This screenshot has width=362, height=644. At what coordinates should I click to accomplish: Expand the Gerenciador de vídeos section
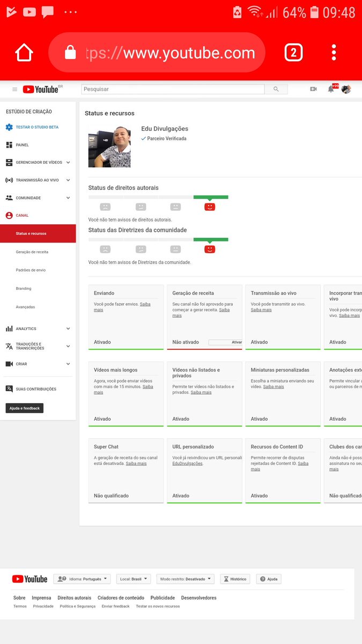(68, 162)
